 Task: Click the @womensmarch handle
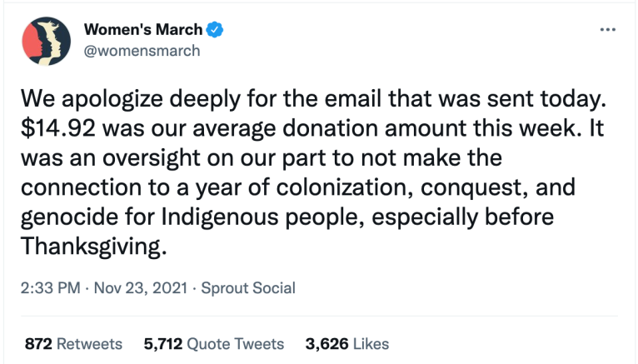click(142, 51)
